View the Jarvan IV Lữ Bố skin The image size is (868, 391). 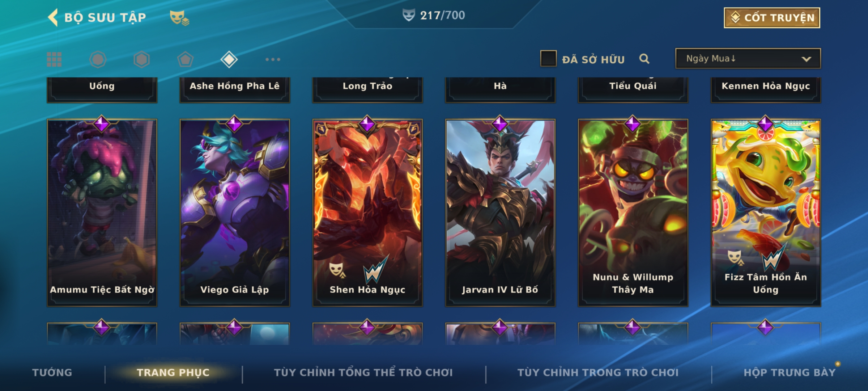500,213
